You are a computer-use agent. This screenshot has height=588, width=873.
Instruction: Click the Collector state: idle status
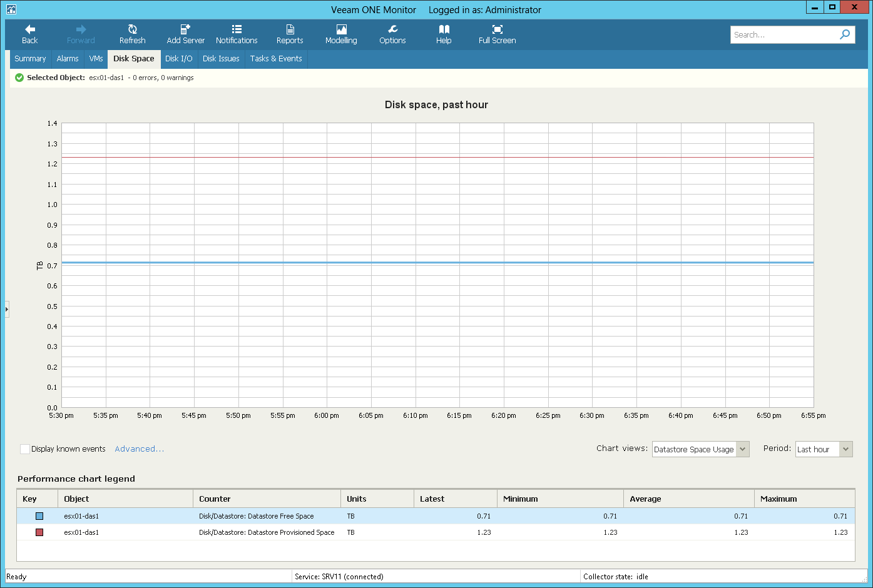click(616, 577)
